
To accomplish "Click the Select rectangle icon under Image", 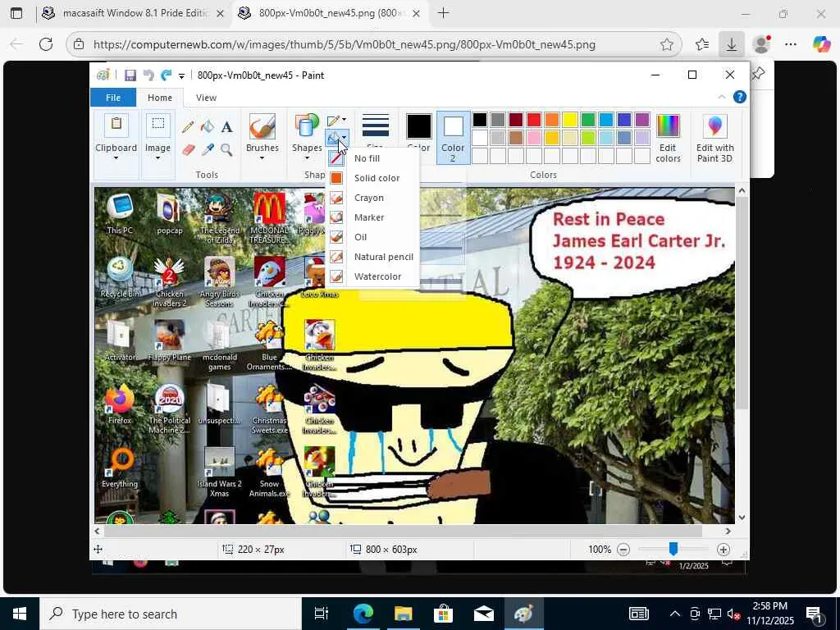I will click(157, 124).
